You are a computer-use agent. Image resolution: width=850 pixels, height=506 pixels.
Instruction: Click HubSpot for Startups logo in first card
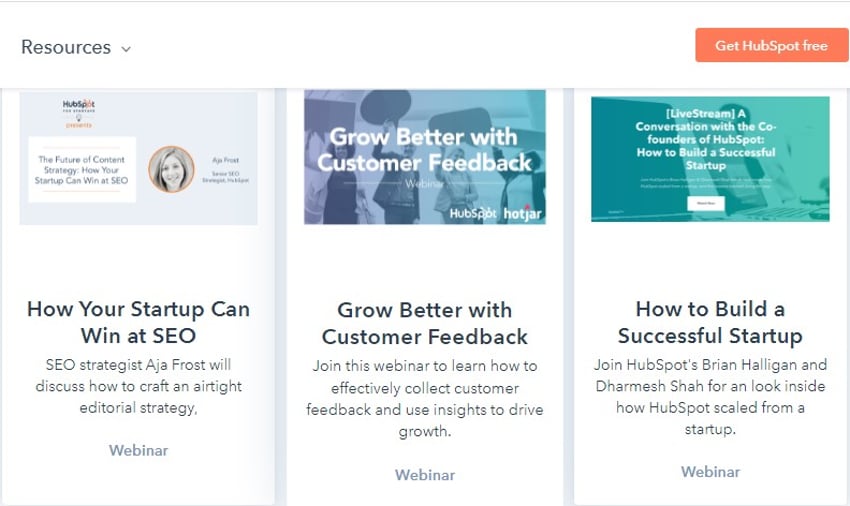[79, 112]
